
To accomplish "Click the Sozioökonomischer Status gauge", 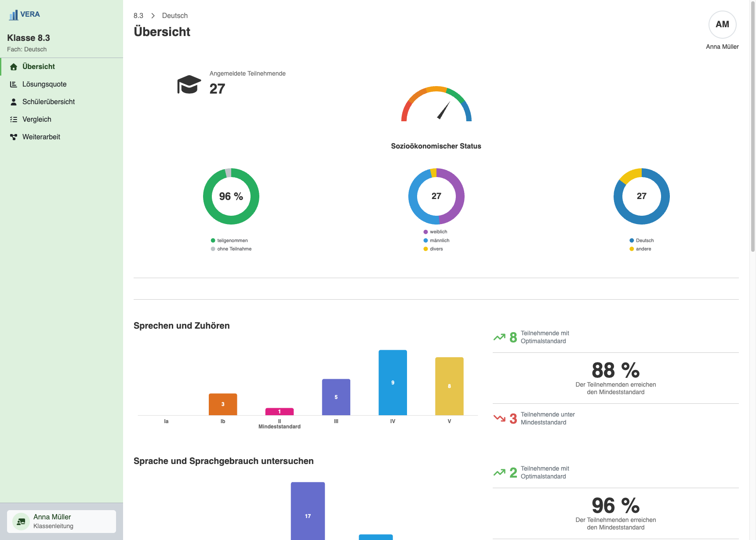I will point(436,104).
